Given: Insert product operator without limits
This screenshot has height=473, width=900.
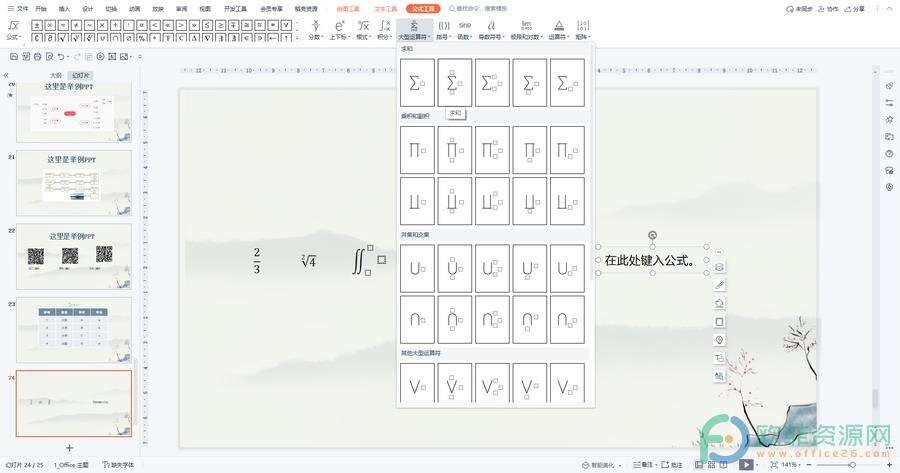Looking at the screenshot, I should coord(417,150).
